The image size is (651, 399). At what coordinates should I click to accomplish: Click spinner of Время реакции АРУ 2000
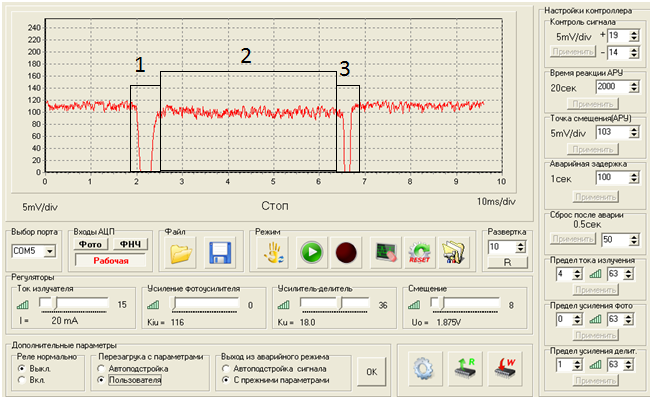(x=634, y=87)
